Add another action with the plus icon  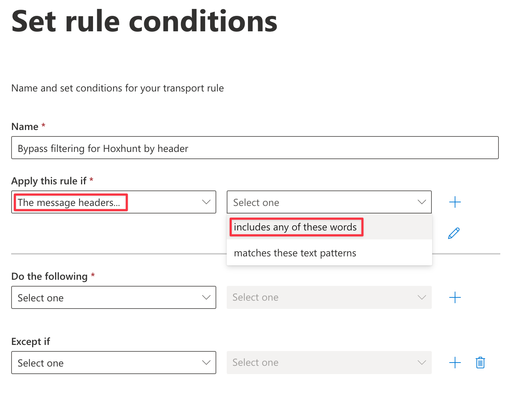[x=455, y=297]
